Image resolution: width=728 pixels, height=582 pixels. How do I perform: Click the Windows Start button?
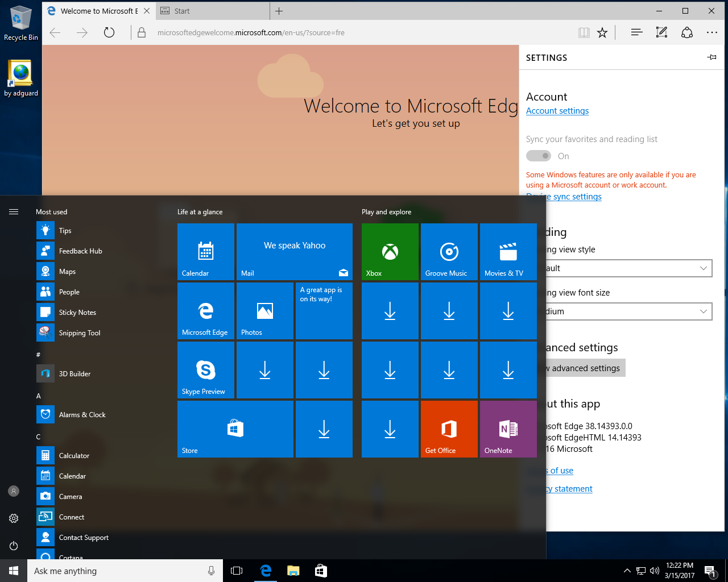point(14,571)
